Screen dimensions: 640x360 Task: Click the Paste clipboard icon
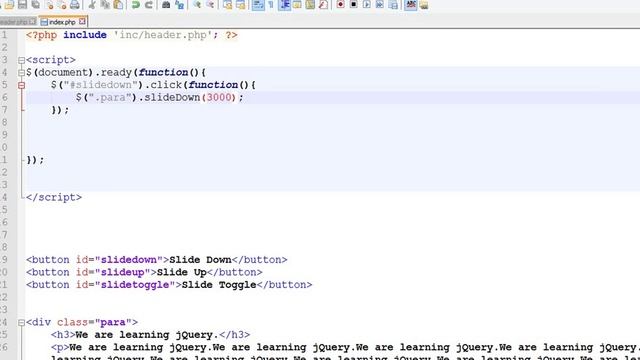(118, 4)
